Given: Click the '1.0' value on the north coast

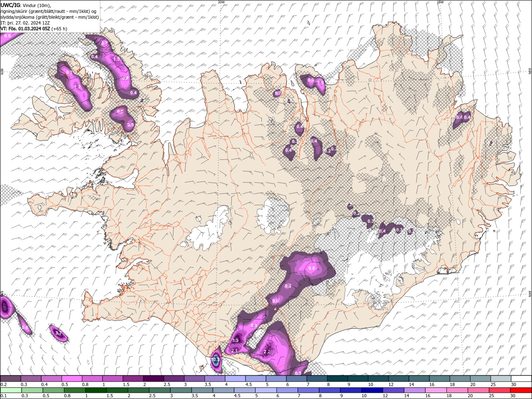Looking at the screenshot, I should point(320,82).
